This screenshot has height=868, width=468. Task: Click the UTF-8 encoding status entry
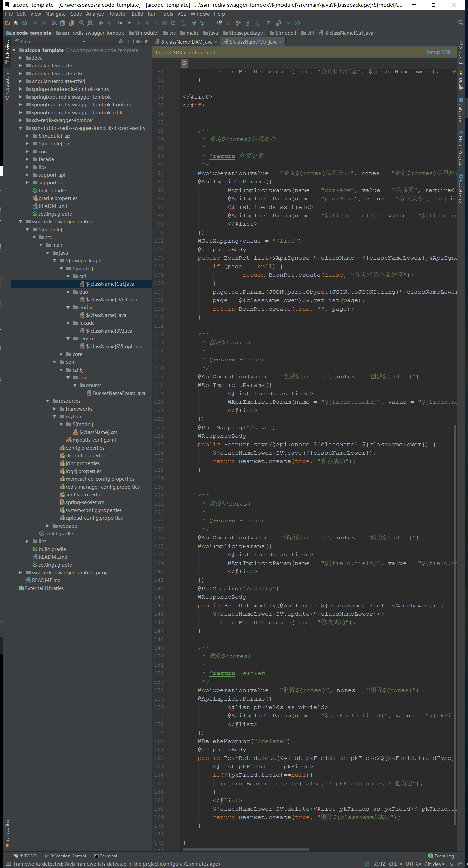coord(413,864)
